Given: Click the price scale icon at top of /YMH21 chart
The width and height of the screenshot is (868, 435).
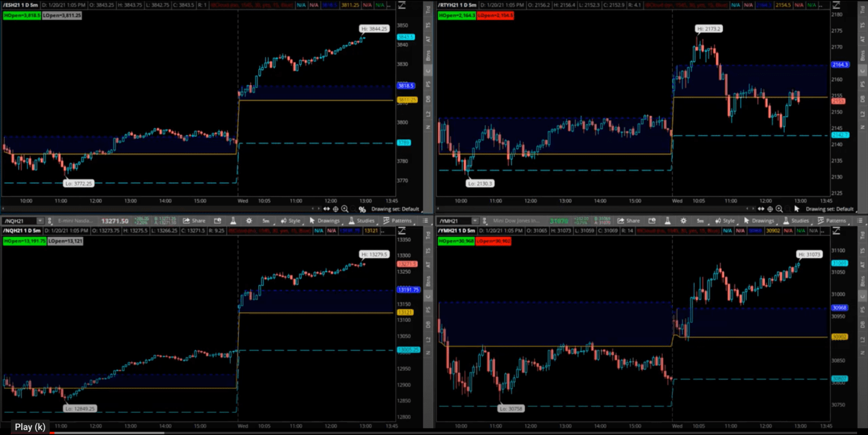Looking at the screenshot, I should [837, 231].
